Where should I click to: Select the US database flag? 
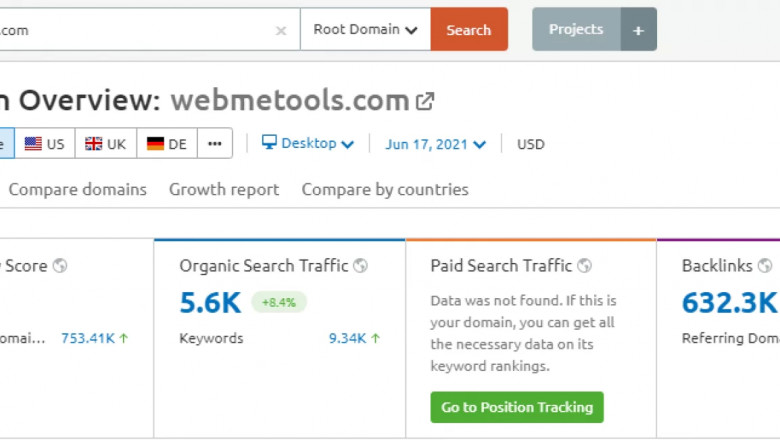[45, 144]
